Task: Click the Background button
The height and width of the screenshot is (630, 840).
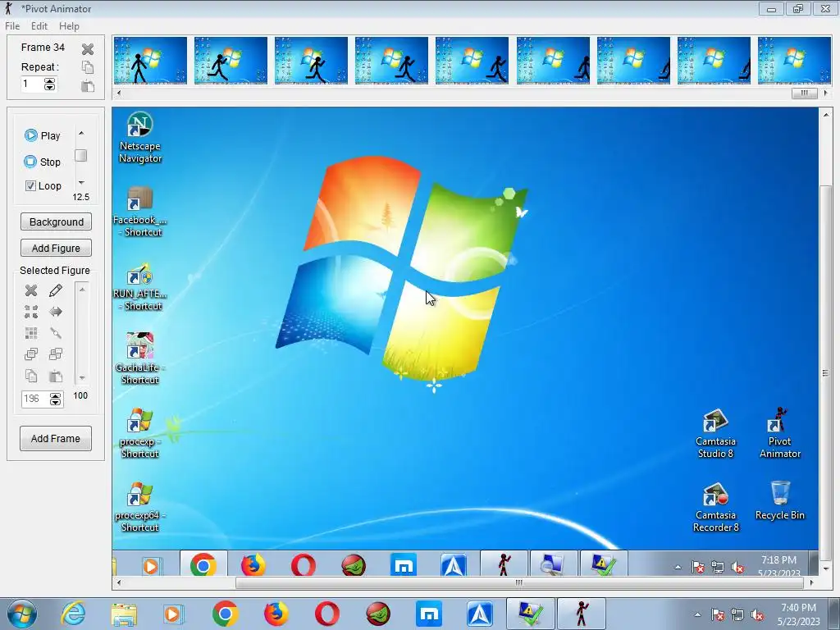Action: (x=57, y=221)
